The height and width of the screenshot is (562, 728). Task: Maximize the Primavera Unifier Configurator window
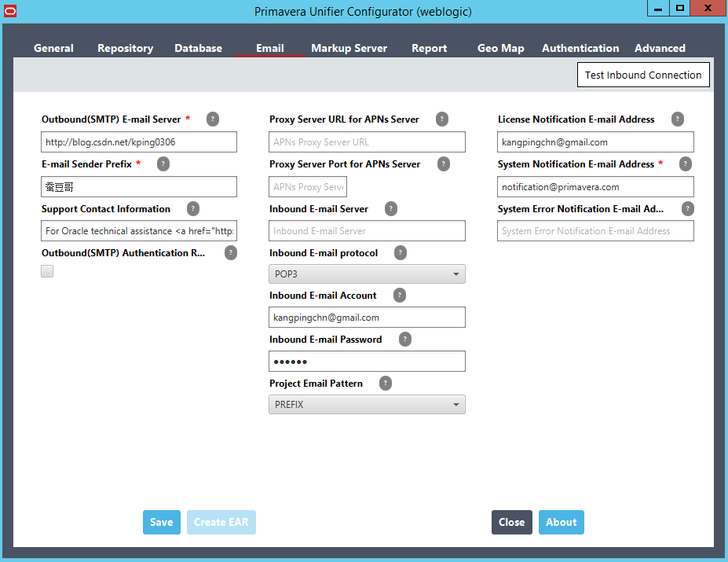(x=680, y=9)
